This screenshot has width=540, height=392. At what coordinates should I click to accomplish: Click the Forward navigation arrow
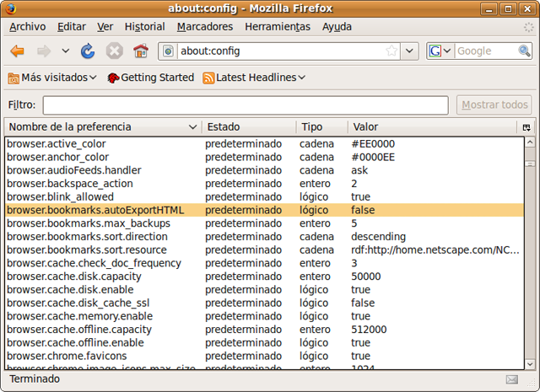coord(43,51)
